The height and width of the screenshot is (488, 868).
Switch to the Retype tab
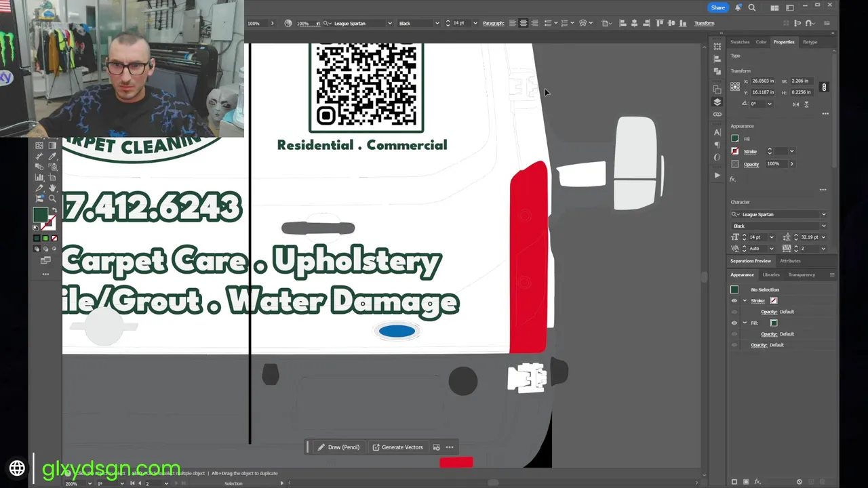pyautogui.click(x=810, y=42)
